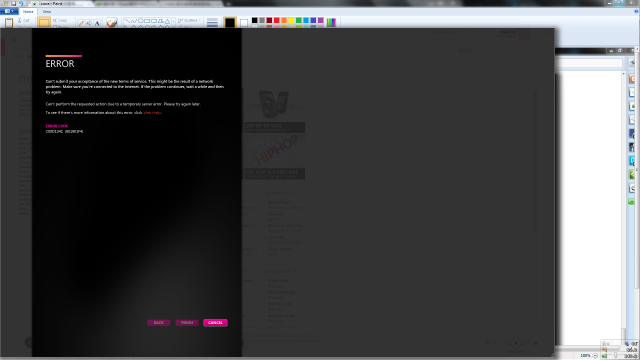Click the address field in the right-hand window
This screenshot has width=640, height=360.
589,63
